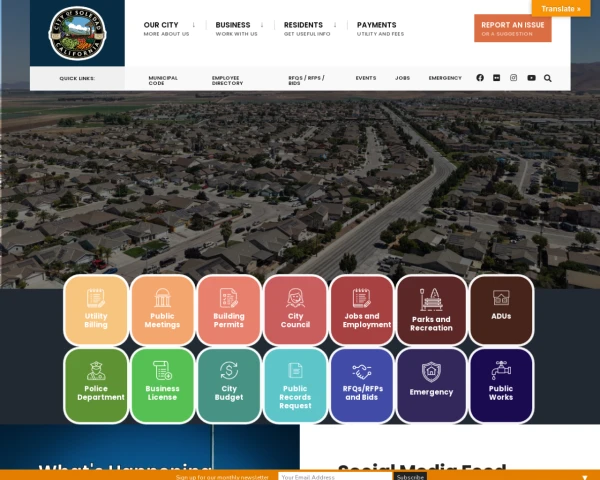Open the Police Department tile
Screen dimensions: 600x480
[x=96, y=383]
